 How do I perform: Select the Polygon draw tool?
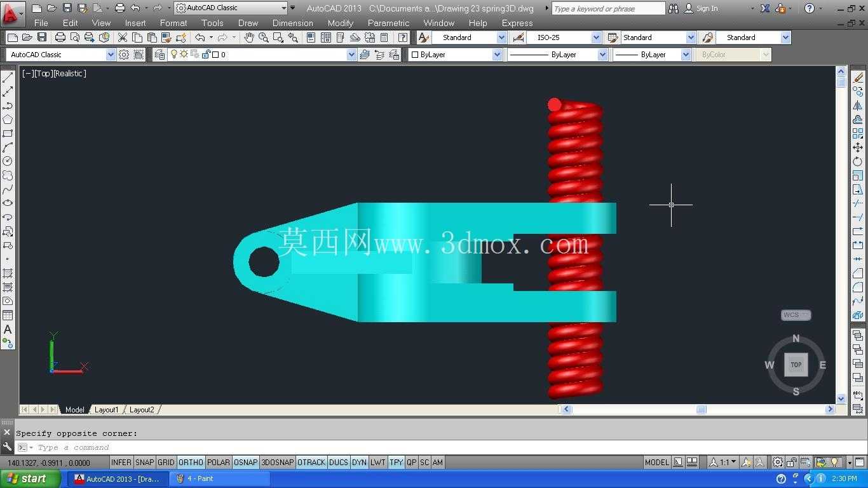(x=8, y=119)
